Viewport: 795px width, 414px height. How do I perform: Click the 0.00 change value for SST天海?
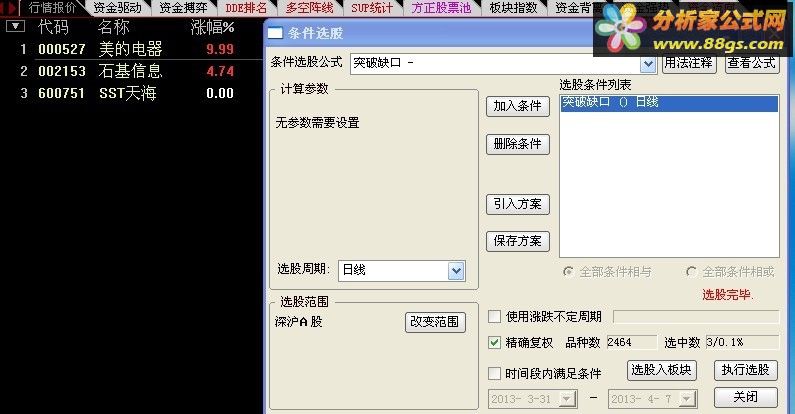click(220, 93)
